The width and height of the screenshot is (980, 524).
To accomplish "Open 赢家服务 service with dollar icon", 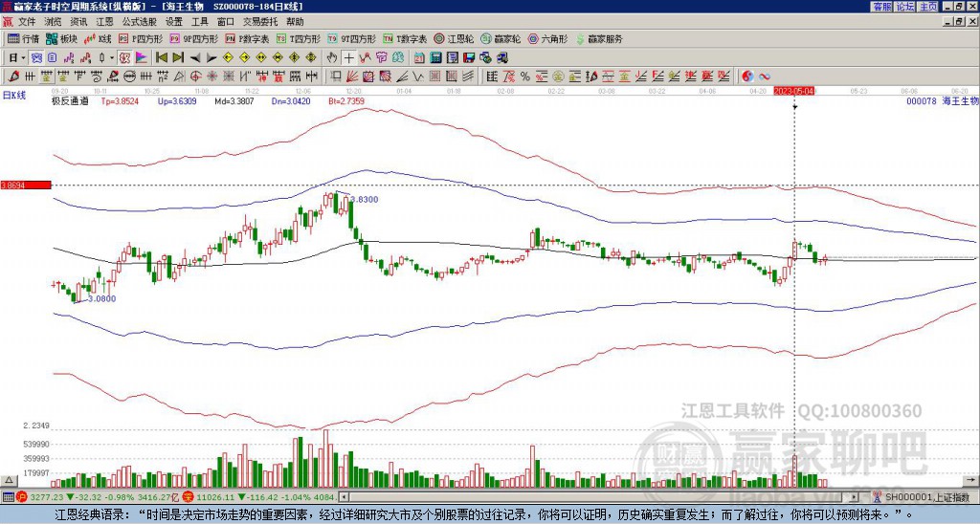I will click(x=599, y=38).
